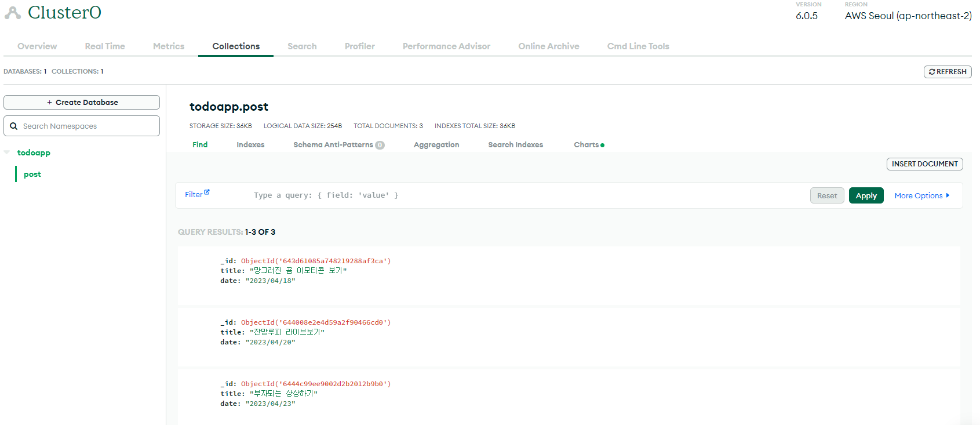Screen dimensions: 980x425
Task: Open Performance Advisor tab
Action: pyautogui.click(x=446, y=46)
